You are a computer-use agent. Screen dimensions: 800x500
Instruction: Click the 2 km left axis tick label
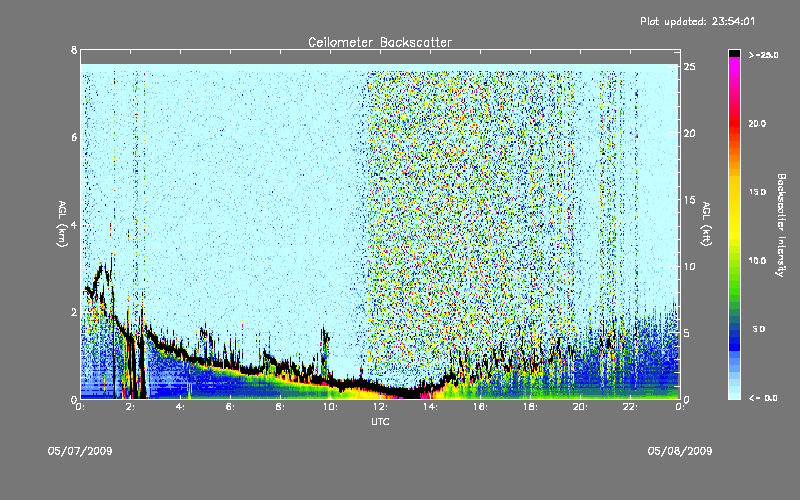[x=74, y=312]
